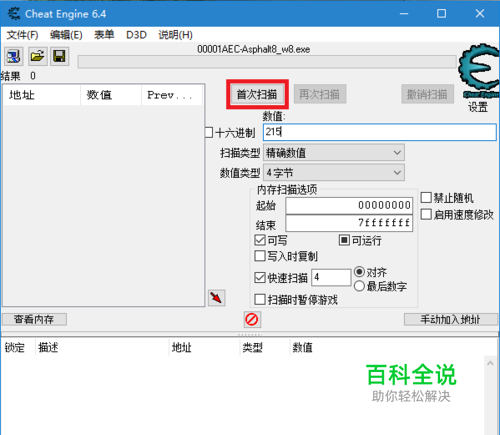Click the fast scan alignment value field

[331, 277]
